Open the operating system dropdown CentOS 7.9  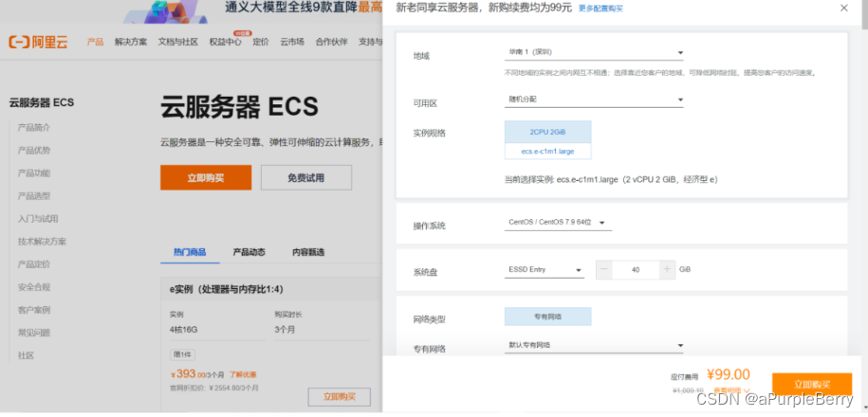[x=558, y=223]
